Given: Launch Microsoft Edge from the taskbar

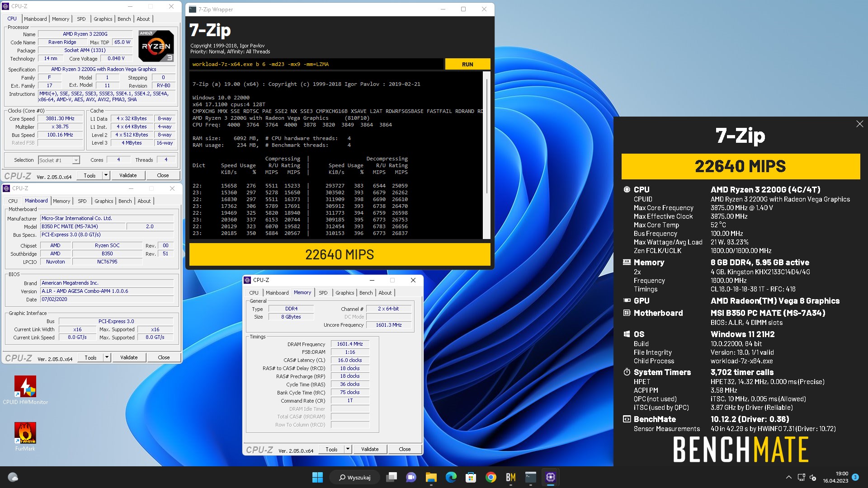Looking at the screenshot, I should point(451,477).
